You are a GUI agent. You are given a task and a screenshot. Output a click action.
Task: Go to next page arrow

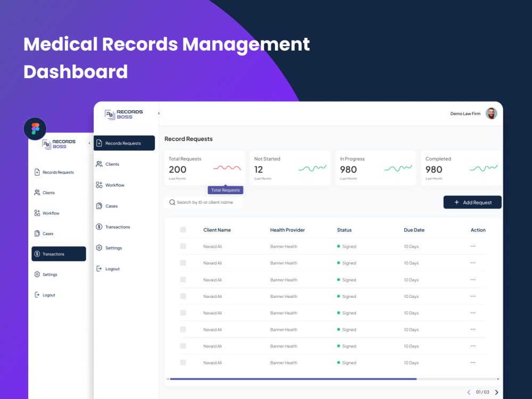pos(497,392)
